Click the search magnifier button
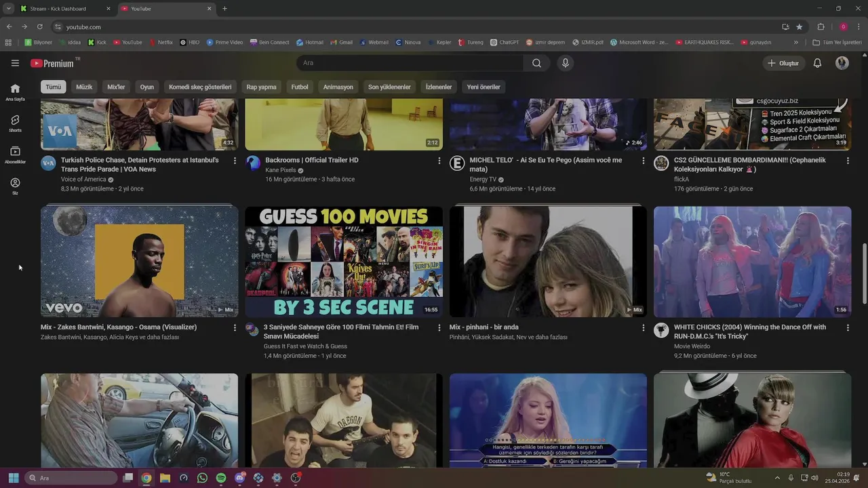 536,63
